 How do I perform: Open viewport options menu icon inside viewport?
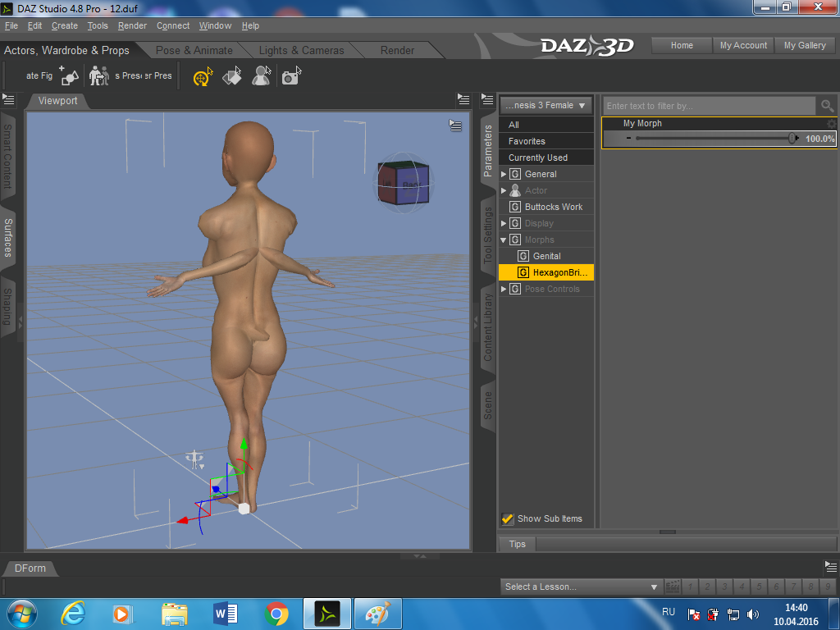coord(455,126)
